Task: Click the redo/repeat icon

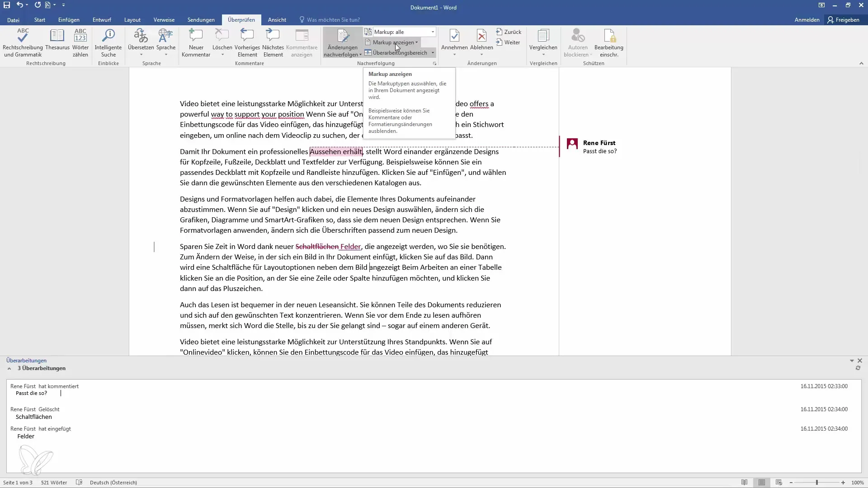Action: 38,5
